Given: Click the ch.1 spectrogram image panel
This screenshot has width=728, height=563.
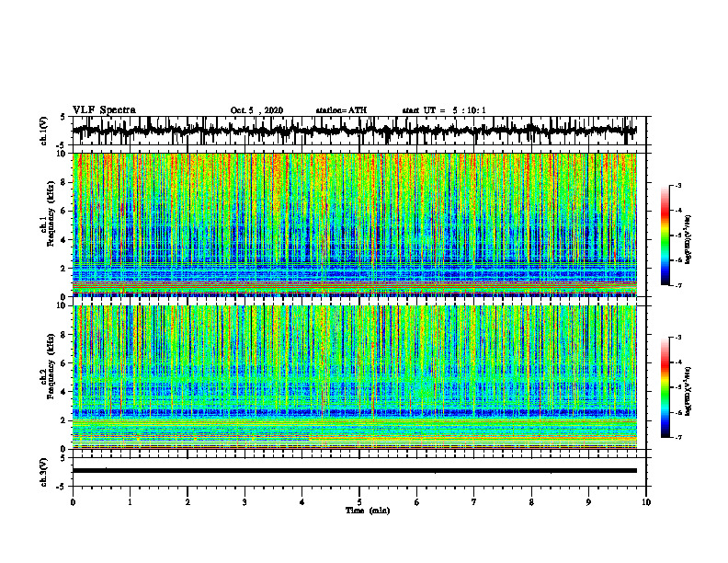Looking at the screenshot, I should coord(355,224).
